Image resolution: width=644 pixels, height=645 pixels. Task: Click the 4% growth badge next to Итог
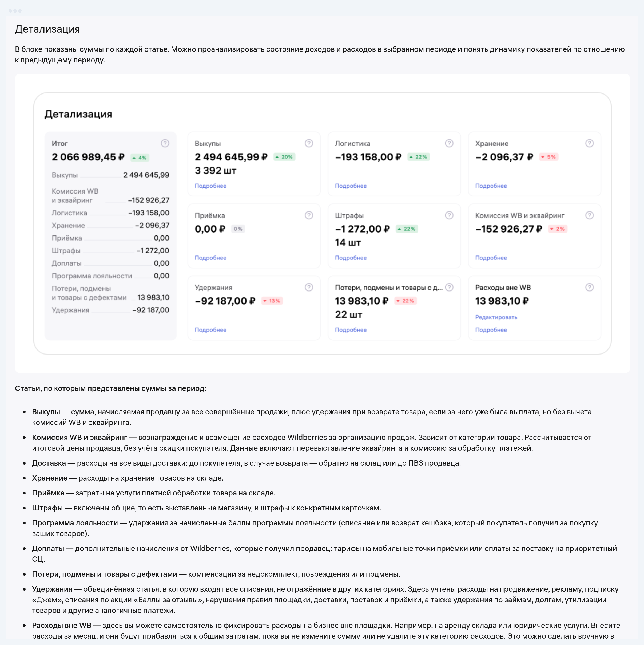pyautogui.click(x=140, y=158)
